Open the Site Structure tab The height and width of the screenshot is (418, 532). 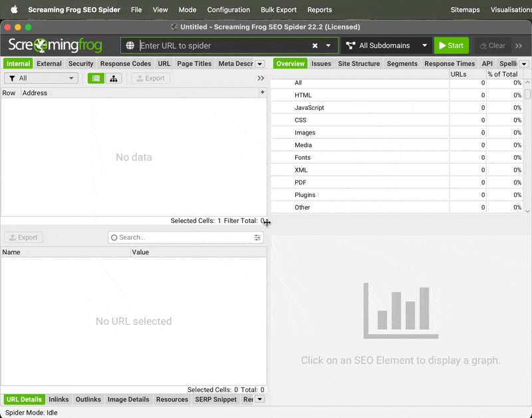click(x=358, y=64)
